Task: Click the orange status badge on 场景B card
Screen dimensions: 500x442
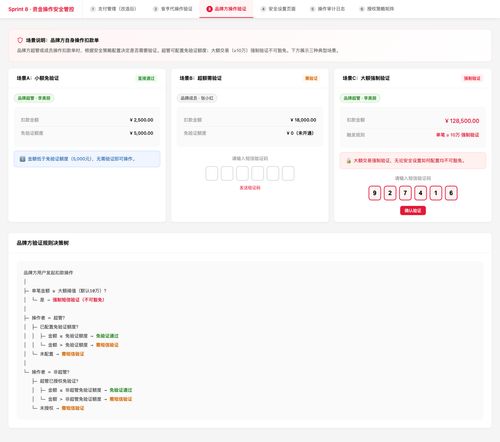Action: coord(311,78)
